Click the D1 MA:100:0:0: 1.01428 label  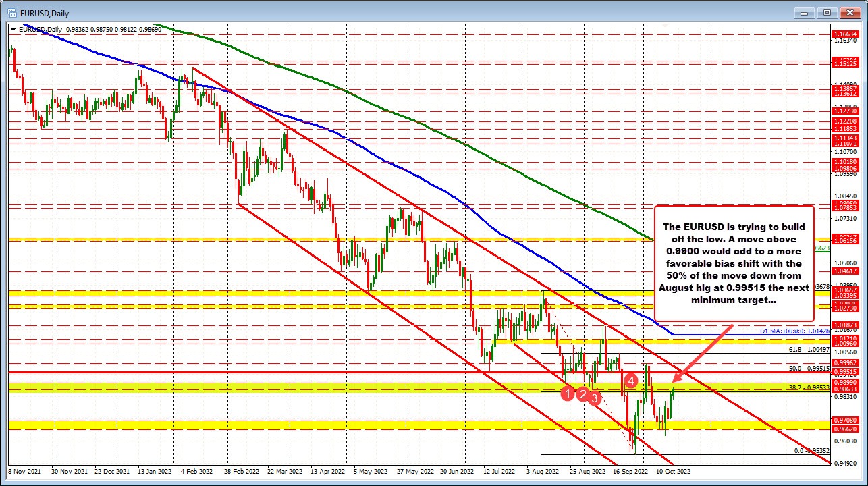(794, 331)
